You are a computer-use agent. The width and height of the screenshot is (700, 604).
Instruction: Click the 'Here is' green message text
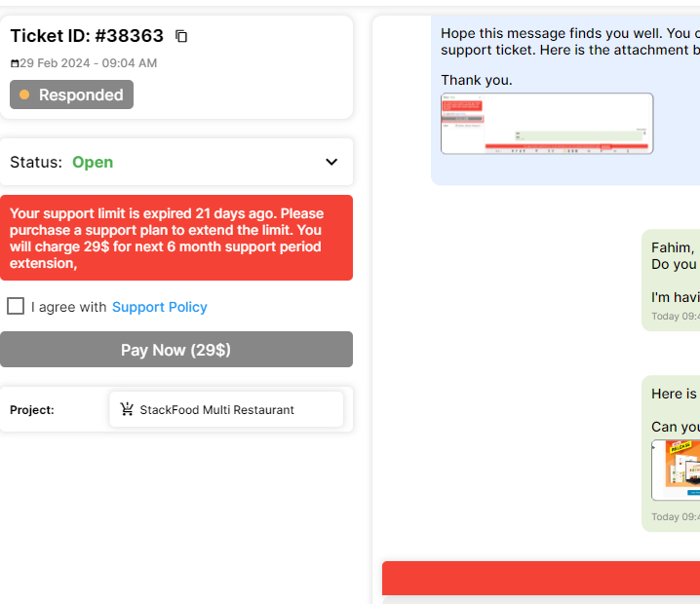[x=674, y=394]
